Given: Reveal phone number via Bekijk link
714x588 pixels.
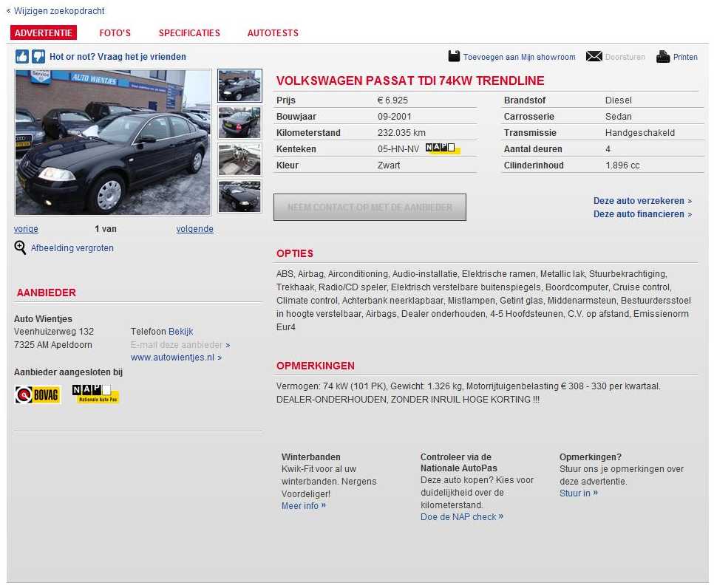Looking at the screenshot, I should (181, 332).
